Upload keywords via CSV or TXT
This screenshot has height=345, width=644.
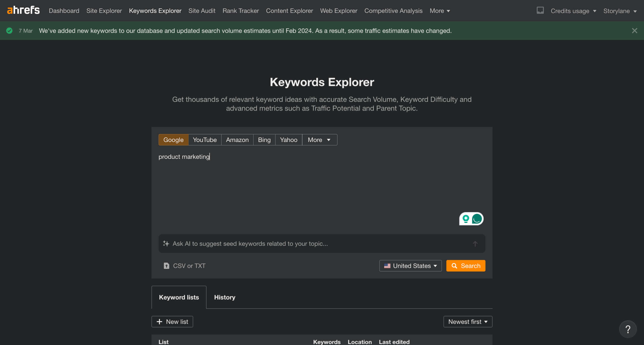coord(184,266)
